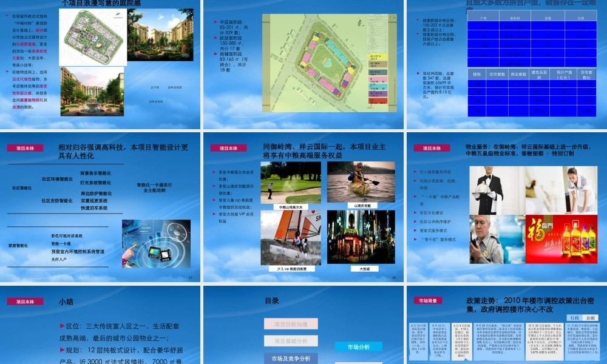Viewport: 607px width, 364px height.
Task: Click the 楼栋 table header cell
Action: pos(476,74)
